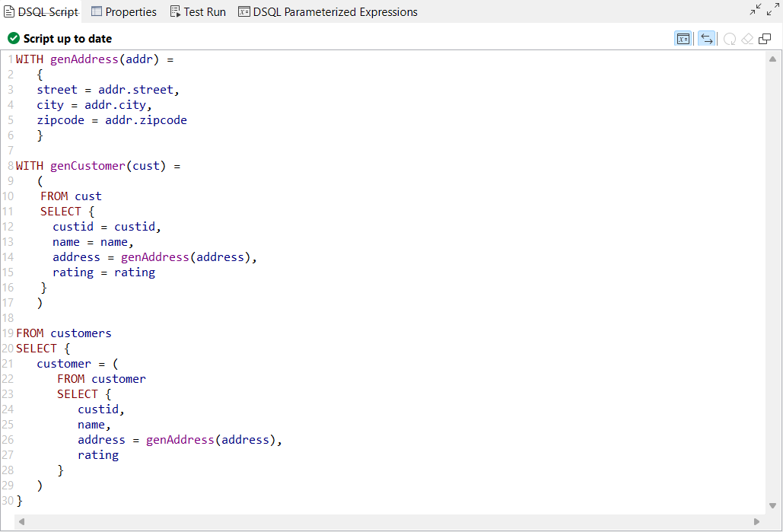Click the Script up to date status text
Image resolution: width=783 pixels, height=532 pixels.
pos(67,38)
